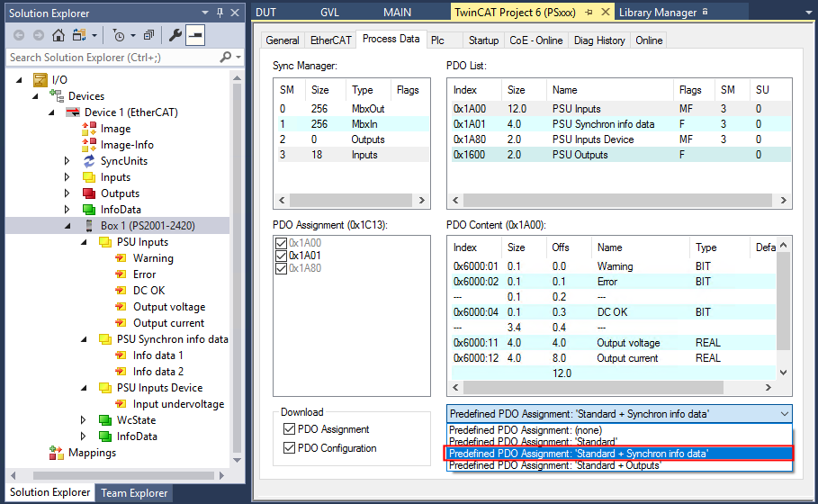Switch to the MAIN document tab
818x504 pixels.
coord(397,13)
